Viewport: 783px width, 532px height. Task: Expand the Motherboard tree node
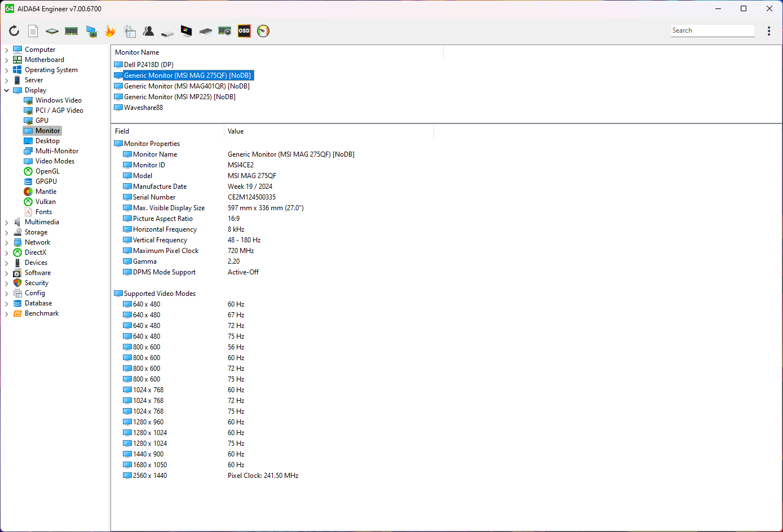coord(6,60)
